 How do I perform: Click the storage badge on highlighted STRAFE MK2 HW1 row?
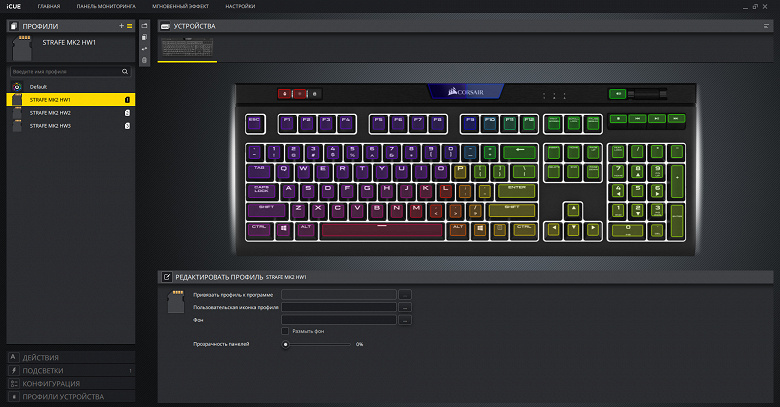(127, 100)
